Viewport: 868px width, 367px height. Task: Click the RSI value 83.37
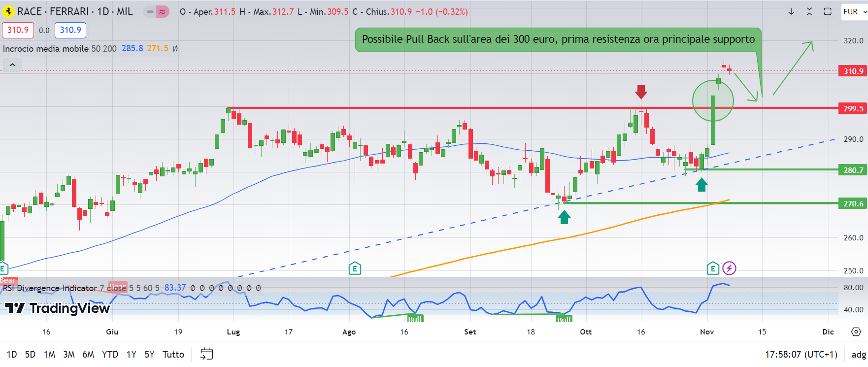tap(175, 288)
